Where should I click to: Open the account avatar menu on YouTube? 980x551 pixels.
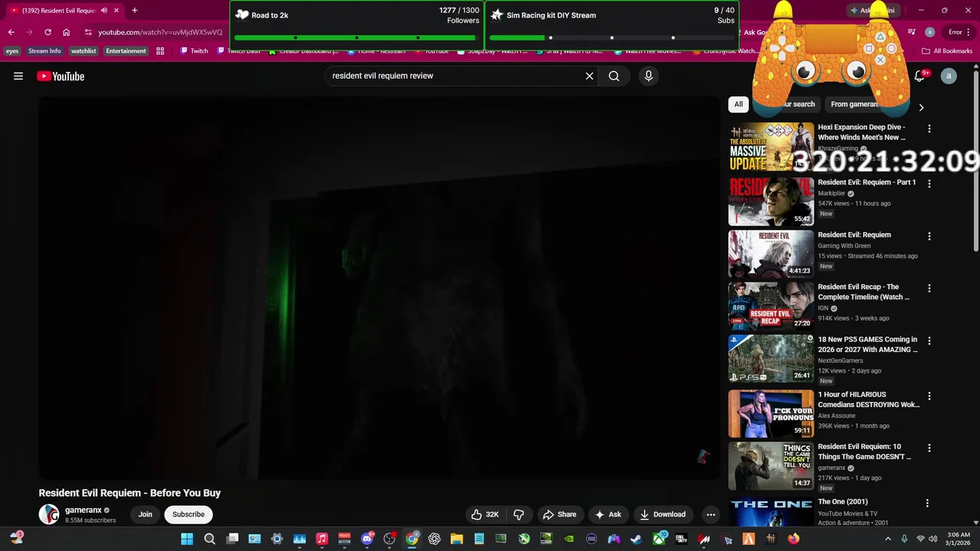[x=949, y=76]
